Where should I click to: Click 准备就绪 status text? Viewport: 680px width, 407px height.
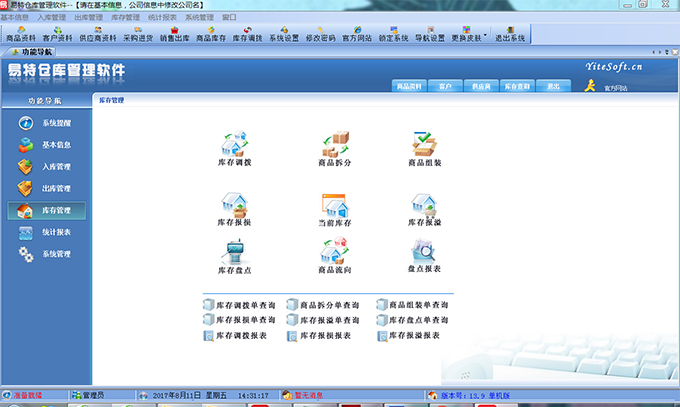coord(23,395)
